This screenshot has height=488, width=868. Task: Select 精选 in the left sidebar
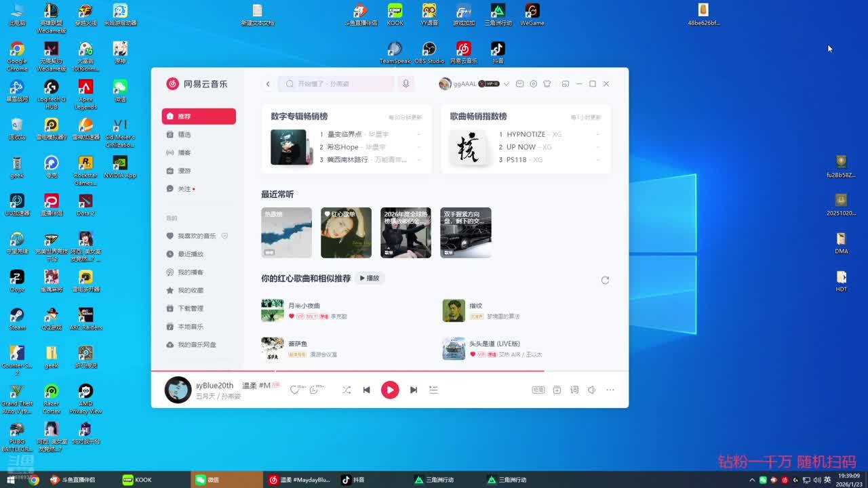184,135
